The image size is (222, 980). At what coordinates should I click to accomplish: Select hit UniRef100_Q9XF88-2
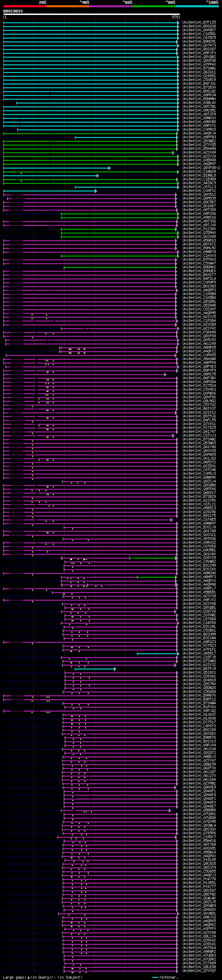pyautogui.click(x=201, y=168)
